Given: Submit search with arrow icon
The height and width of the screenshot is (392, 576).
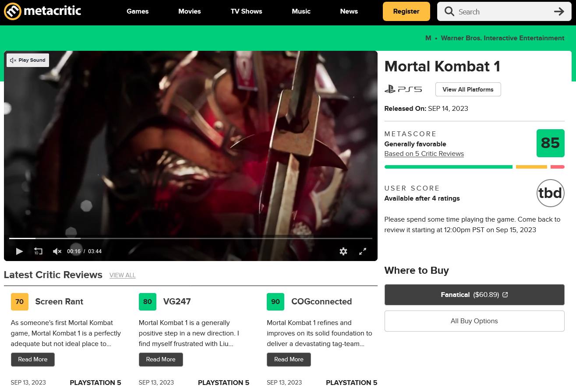Looking at the screenshot, I should [559, 12].
